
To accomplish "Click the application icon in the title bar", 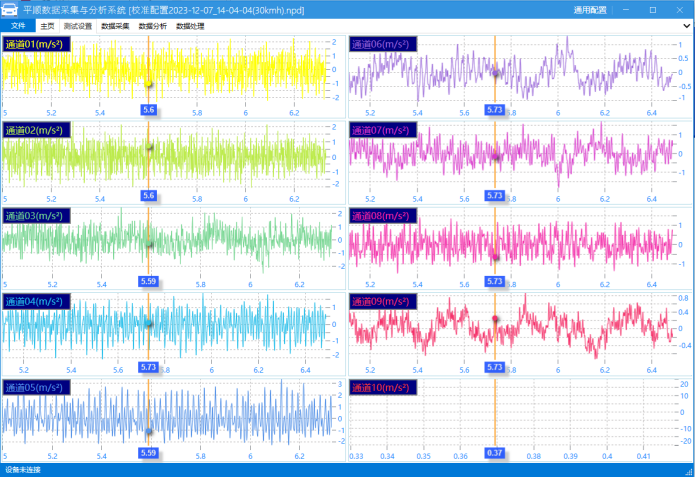I will click(12, 9).
